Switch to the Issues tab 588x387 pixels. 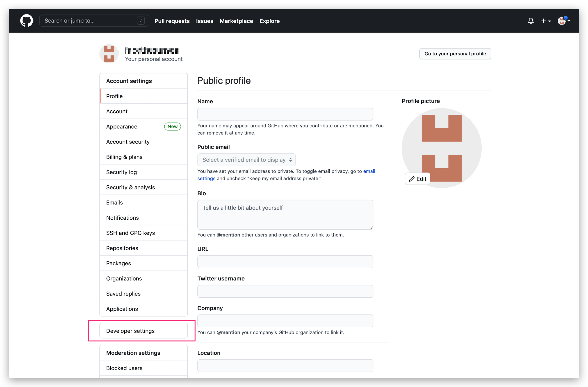pyautogui.click(x=204, y=21)
